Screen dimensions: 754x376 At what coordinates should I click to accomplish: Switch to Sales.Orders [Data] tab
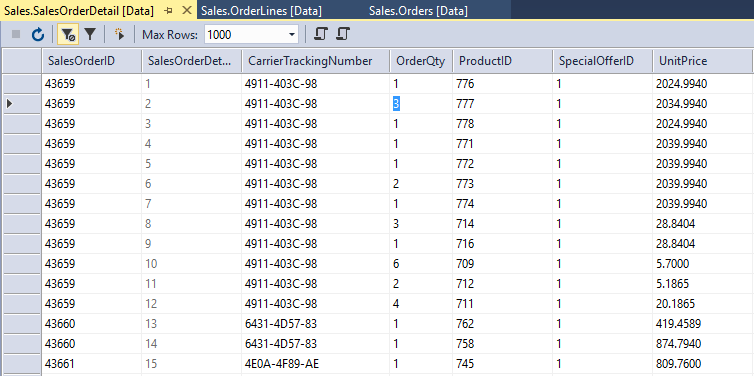point(418,11)
